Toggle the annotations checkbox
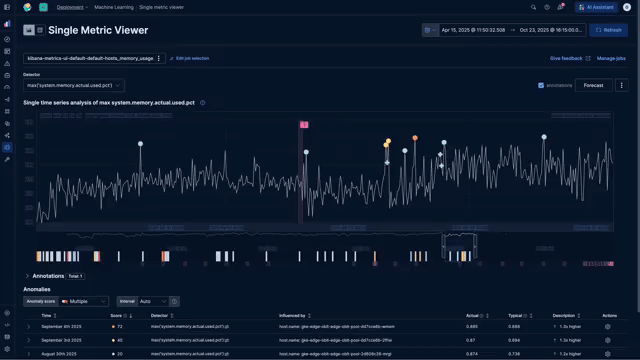 (541, 85)
